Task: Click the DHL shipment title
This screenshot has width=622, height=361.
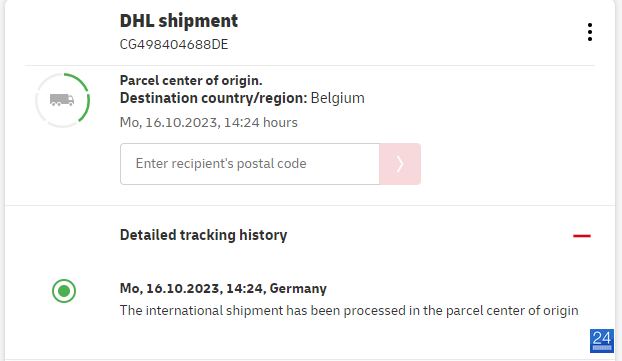Action: point(179,21)
